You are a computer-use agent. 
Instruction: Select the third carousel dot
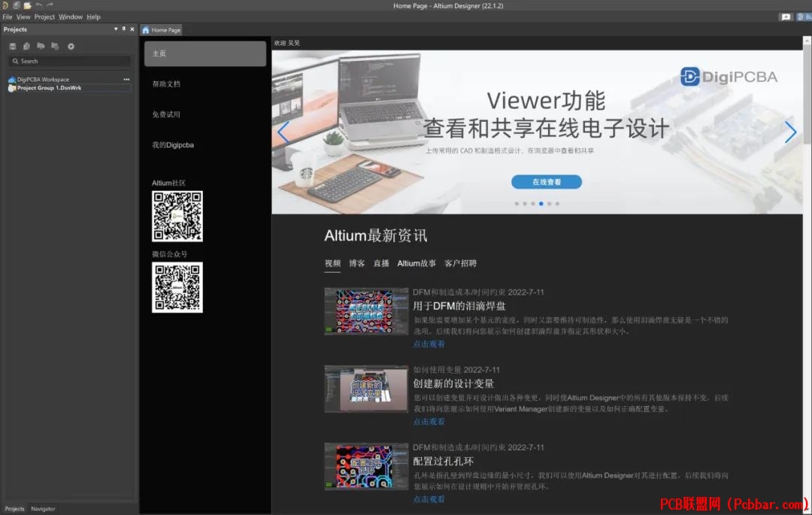click(x=533, y=204)
